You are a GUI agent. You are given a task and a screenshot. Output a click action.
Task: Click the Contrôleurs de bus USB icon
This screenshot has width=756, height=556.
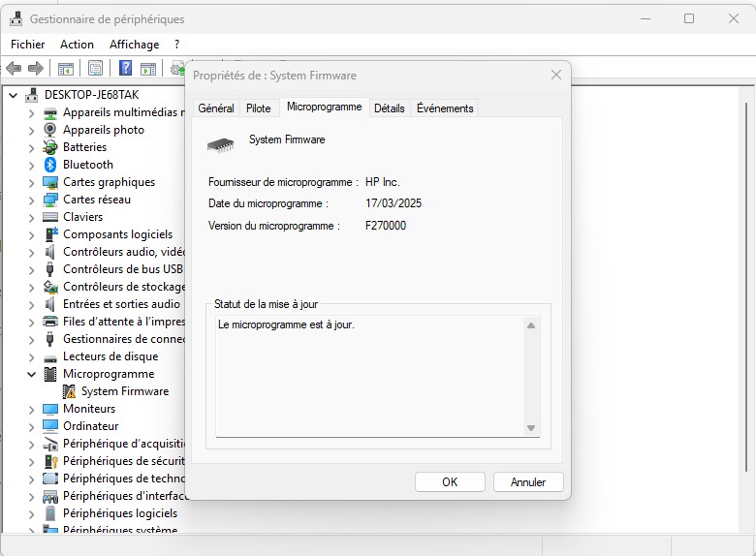pos(49,269)
